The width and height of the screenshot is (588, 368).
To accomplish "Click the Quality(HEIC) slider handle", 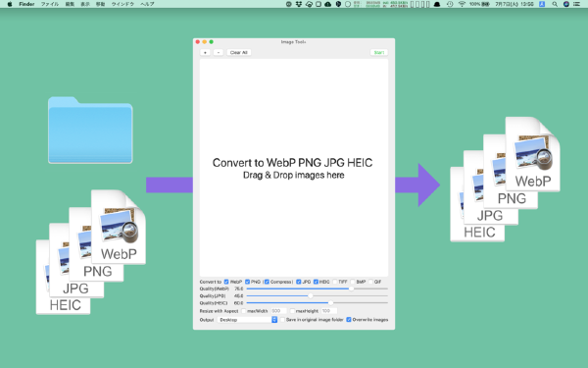I will coord(330,302).
